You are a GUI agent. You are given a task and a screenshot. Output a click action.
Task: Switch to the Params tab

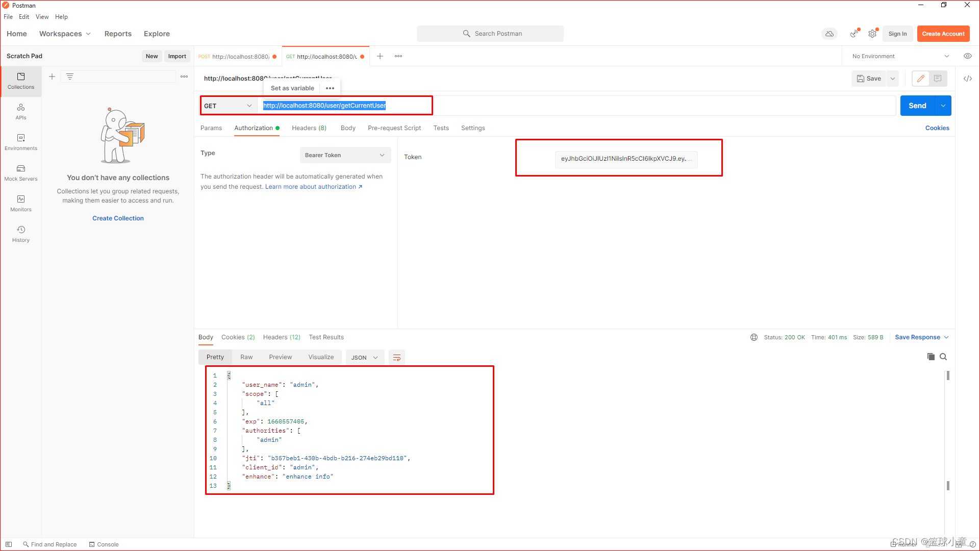tap(211, 128)
